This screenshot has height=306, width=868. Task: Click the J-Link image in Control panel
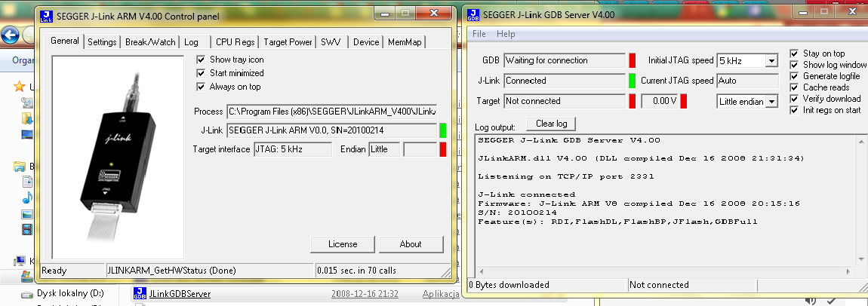click(x=117, y=157)
